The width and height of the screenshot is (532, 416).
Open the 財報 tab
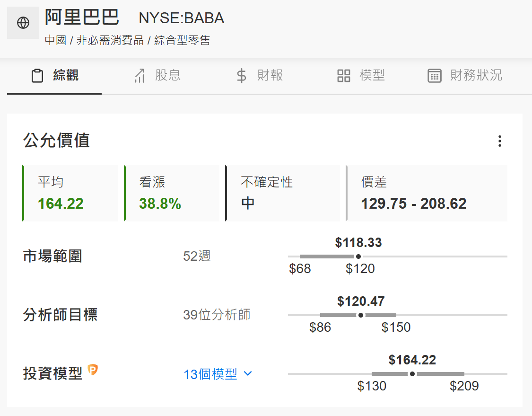pyautogui.click(x=260, y=75)
